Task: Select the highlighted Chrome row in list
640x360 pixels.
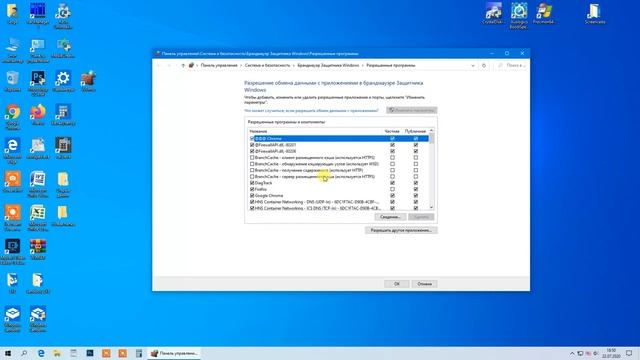Action: (339, 139)
